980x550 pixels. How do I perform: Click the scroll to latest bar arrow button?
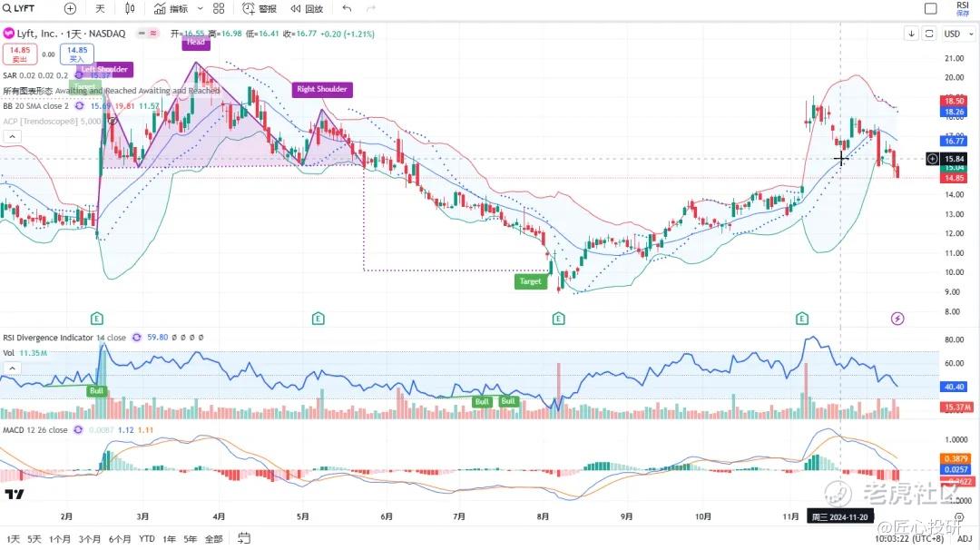(911, 33)
